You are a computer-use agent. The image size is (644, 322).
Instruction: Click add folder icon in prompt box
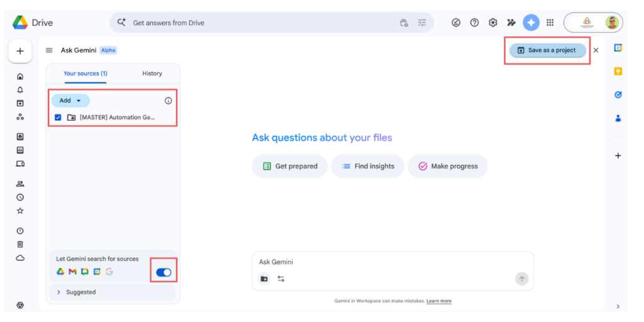(264, 279)
